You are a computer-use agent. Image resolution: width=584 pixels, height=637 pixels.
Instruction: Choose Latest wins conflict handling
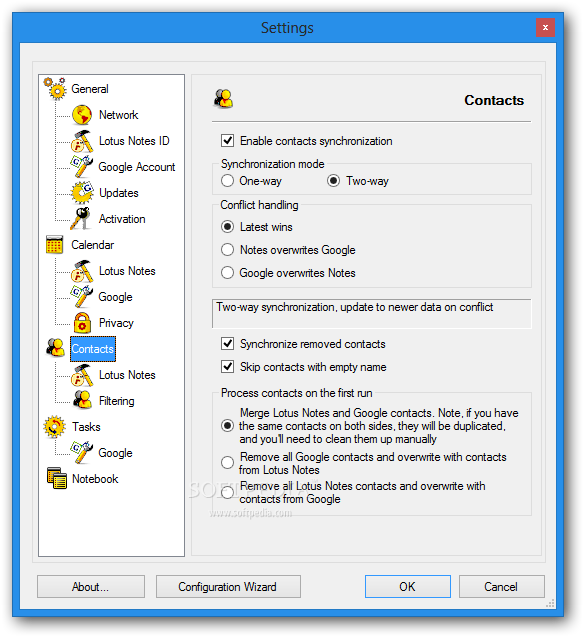[x=227, y=227]
